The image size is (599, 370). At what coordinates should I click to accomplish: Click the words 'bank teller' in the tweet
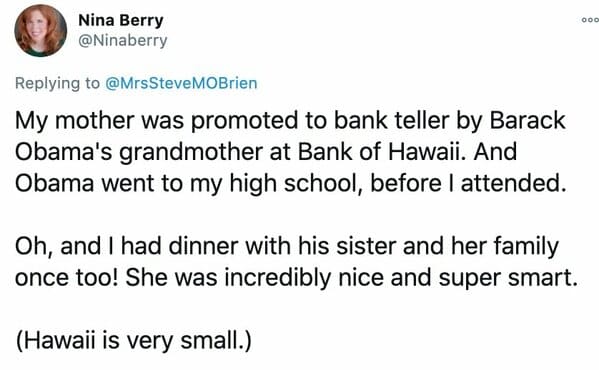tap(391, 120)
